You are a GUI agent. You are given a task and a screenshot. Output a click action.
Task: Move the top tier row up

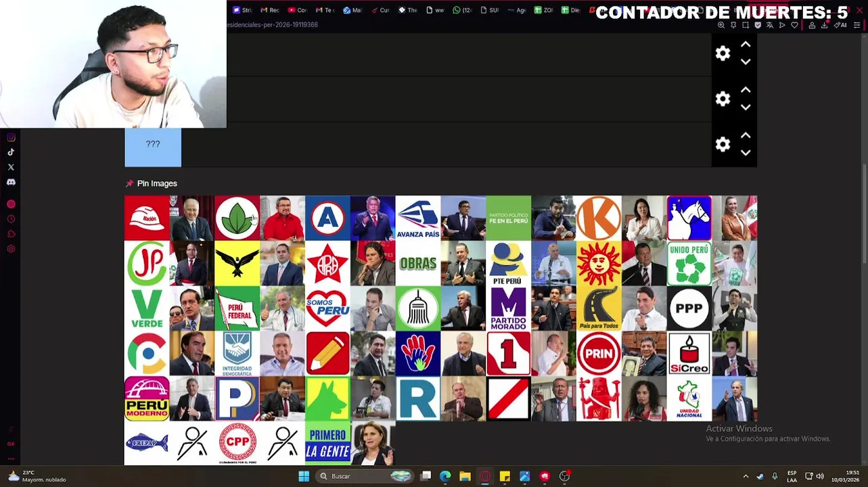[746, 45]
